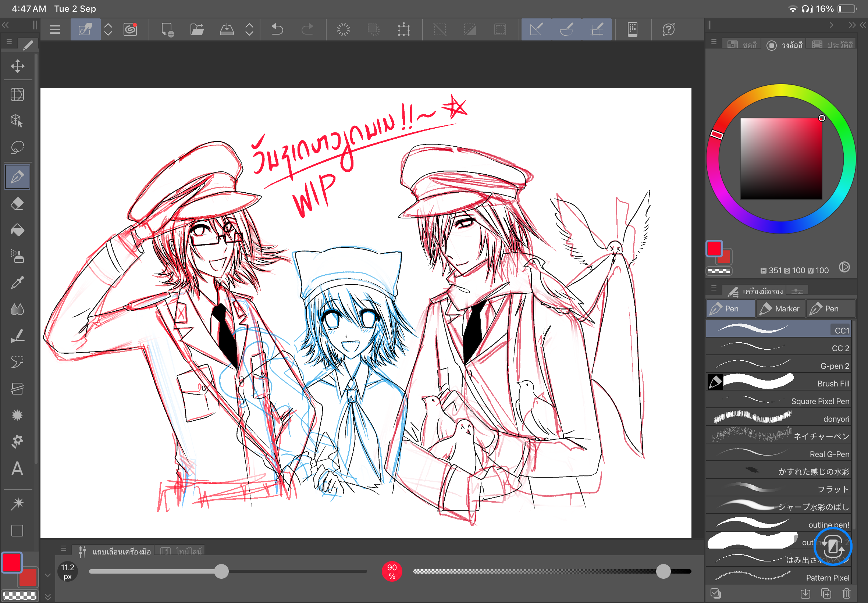Open the hamburger main menu
The image size is (868, 603).
pyautogui.click(x=55, y=29)
